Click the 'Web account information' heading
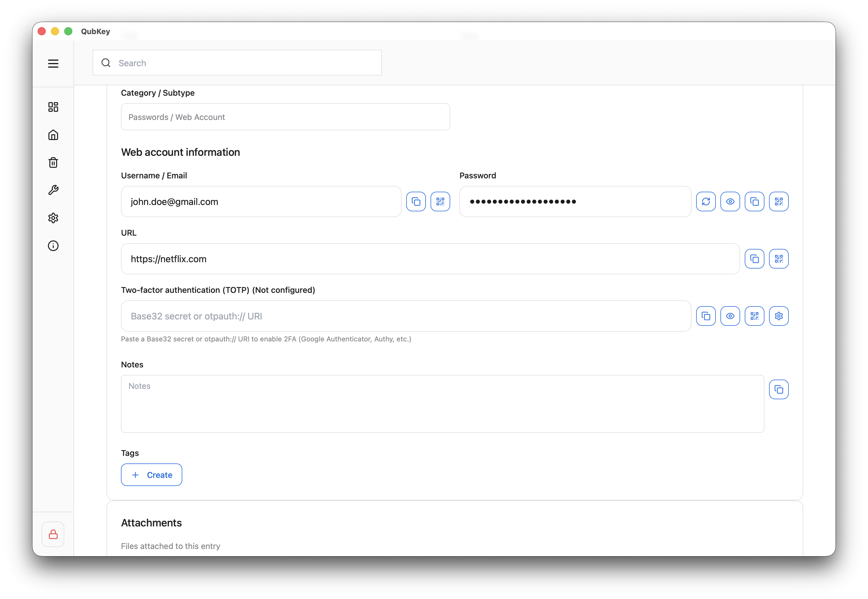Viewport: 868px width, 599px height. 180,152
